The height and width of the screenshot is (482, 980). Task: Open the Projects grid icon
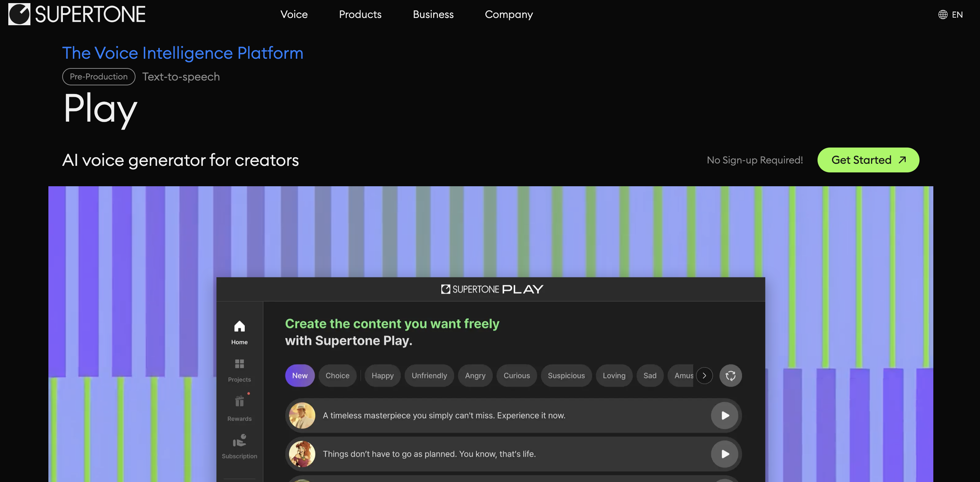click(239, 364)
